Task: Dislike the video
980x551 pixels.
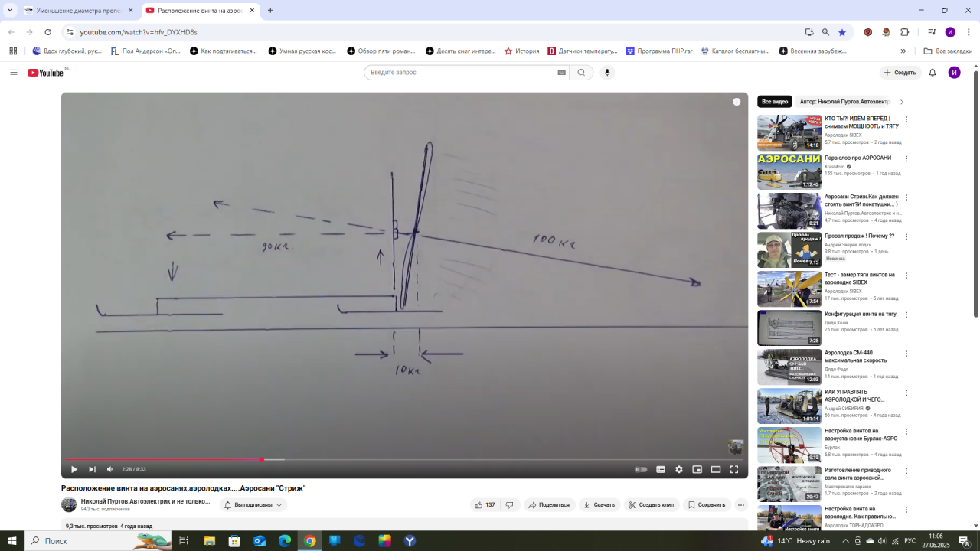Action: point(509,505)
